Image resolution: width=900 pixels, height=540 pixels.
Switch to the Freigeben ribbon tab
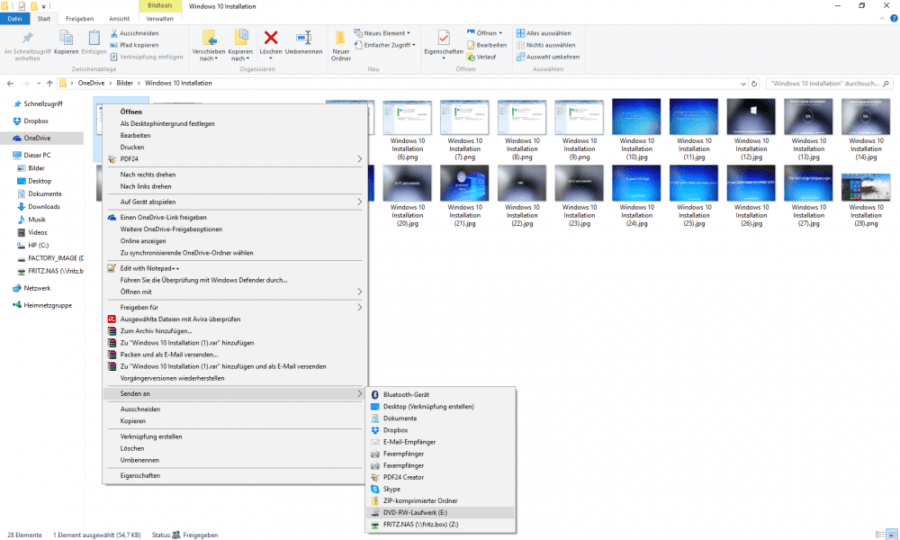pos(80,19)
